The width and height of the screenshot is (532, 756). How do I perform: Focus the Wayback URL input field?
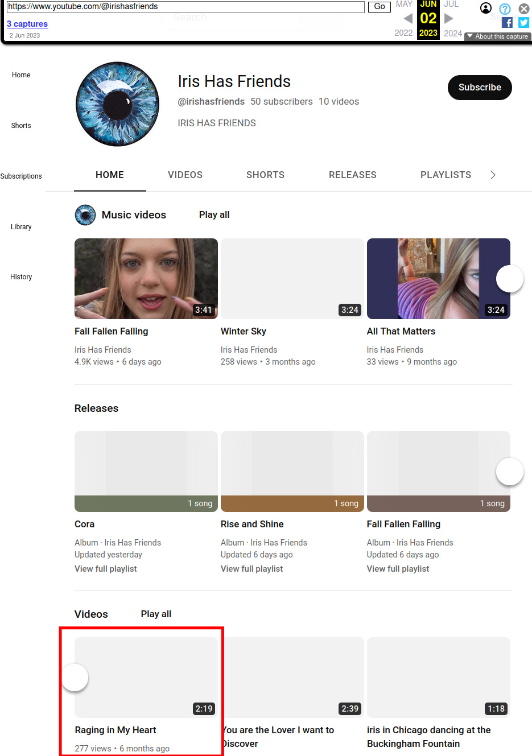coord(185,7)
